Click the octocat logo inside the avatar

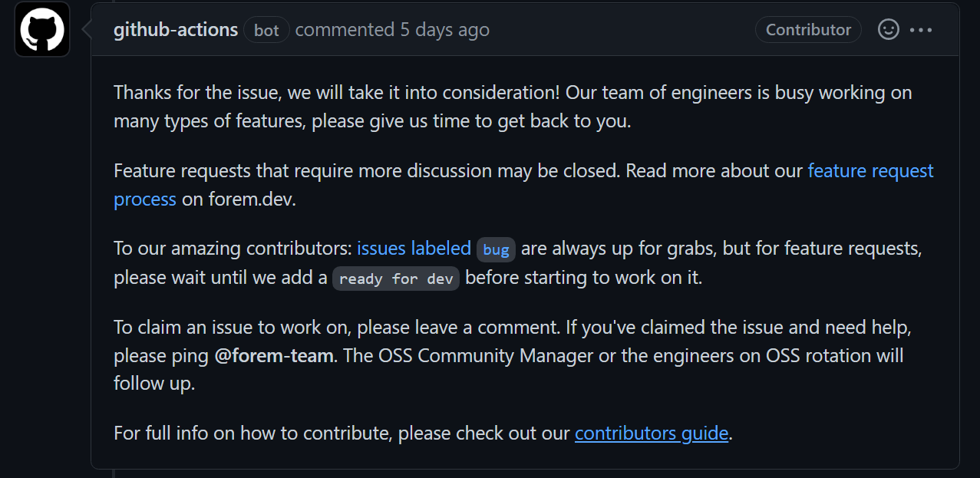(x=42, y=28)
